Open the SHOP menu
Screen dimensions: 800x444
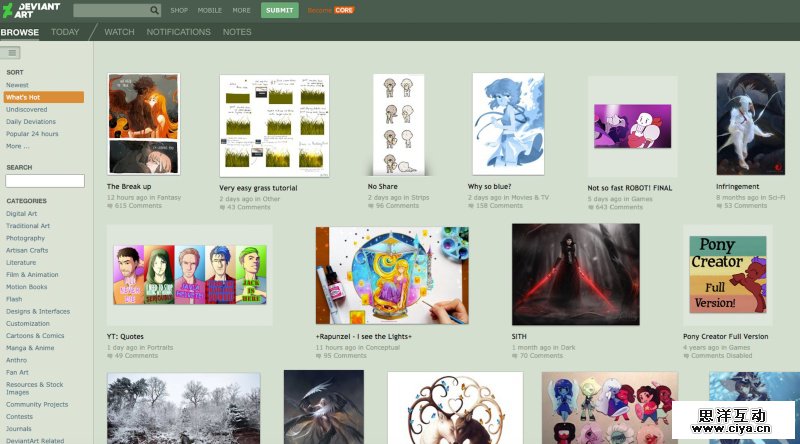tap(179, 10)
